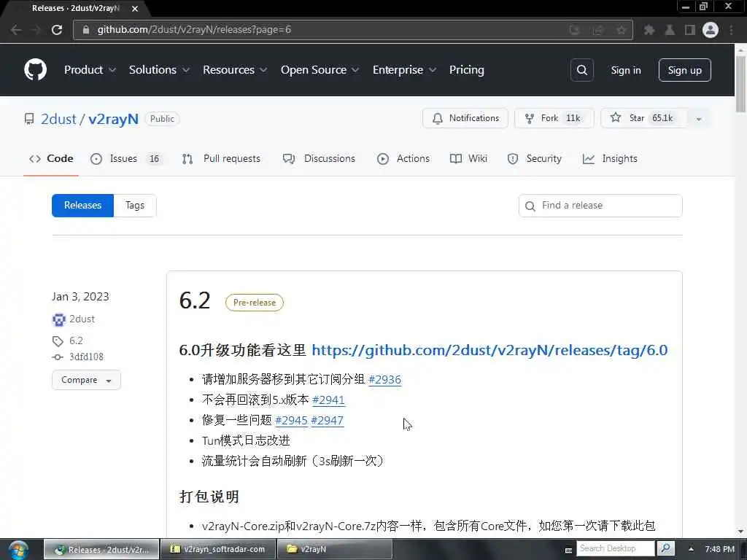Open the browser profile avatar icon
This screenshot has height=560, width=747.
[x=711, y=30]
